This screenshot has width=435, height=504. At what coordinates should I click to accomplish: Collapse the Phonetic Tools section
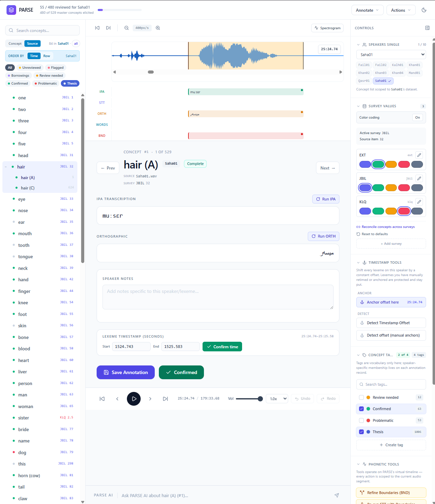[358, 464]
